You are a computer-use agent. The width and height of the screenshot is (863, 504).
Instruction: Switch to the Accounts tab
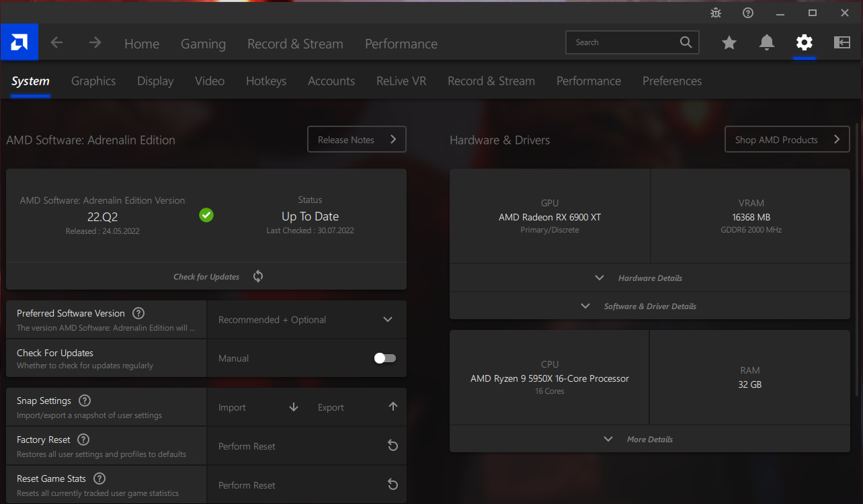(331, 81)
